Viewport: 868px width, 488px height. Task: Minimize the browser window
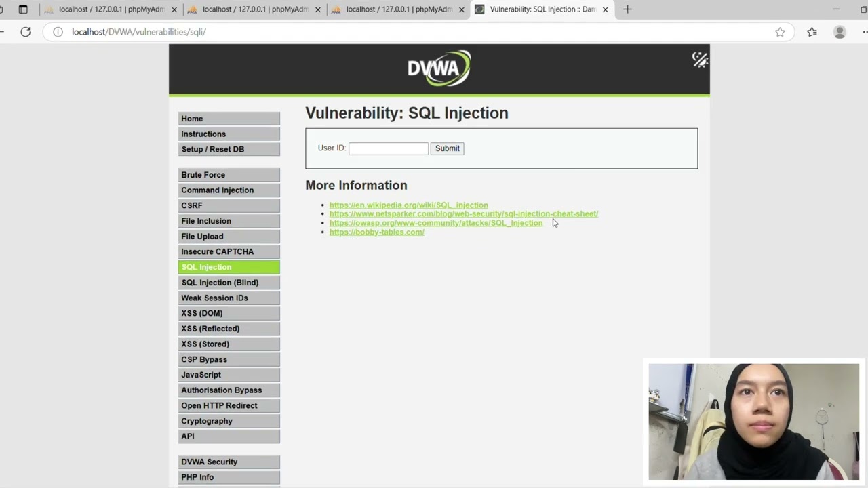(x=836, y=9)
